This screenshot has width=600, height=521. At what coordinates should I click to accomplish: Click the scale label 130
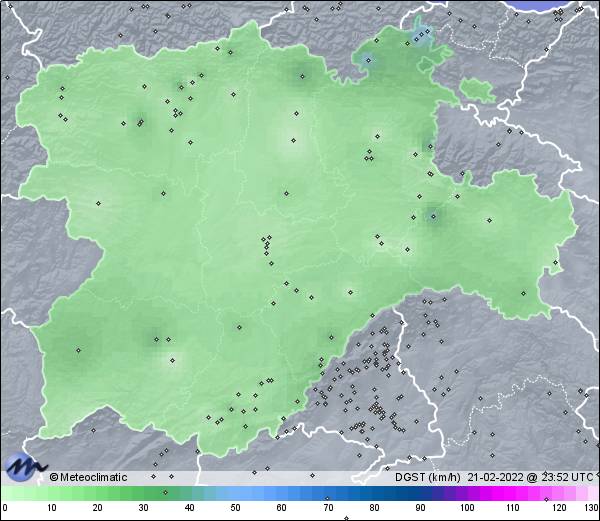pyautogui.click(x=591, y=508)
